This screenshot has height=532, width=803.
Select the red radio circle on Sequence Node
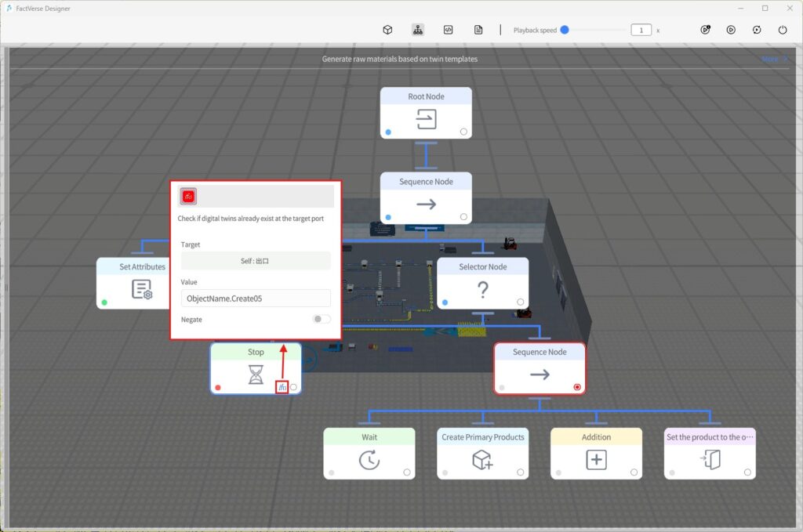[577, 387]
